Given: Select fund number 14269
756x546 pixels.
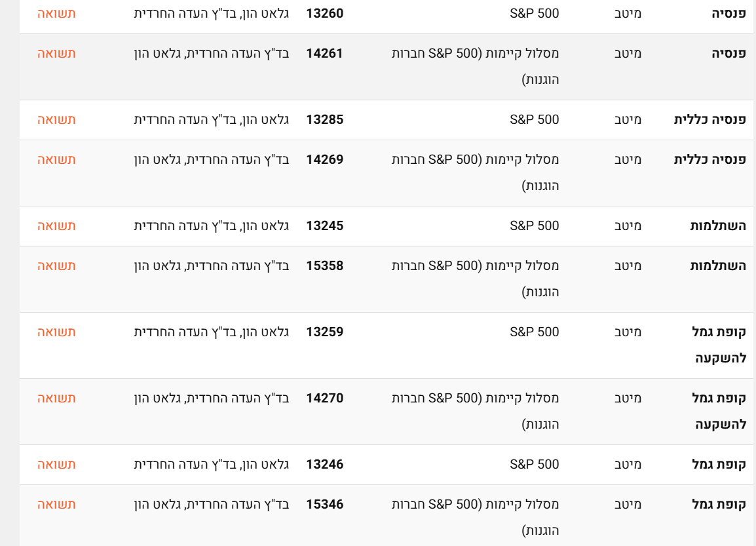Looking at the screenshot, I should click(325, 159).
